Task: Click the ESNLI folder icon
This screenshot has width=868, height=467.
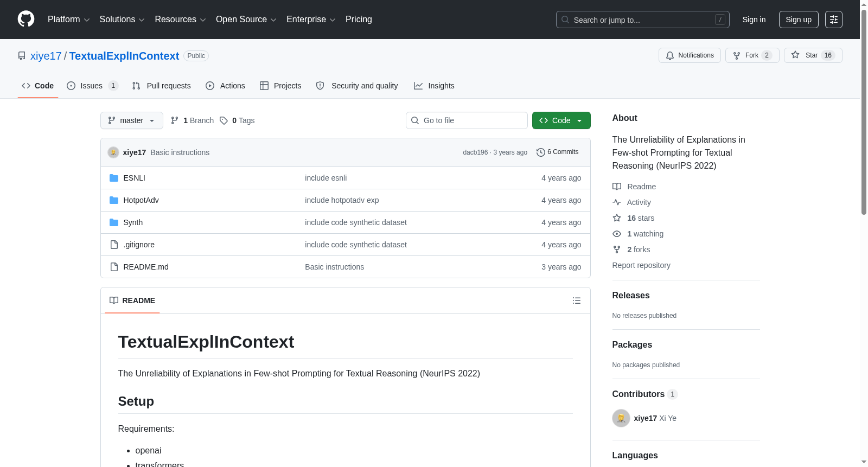Action: (114, 178)
